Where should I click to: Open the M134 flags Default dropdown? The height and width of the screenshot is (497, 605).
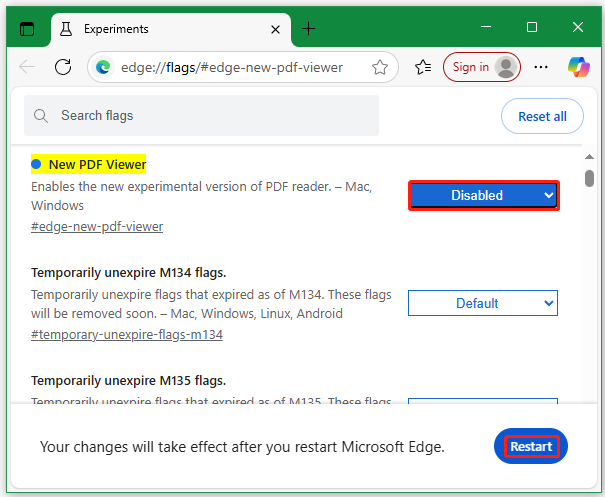[483, 303]
